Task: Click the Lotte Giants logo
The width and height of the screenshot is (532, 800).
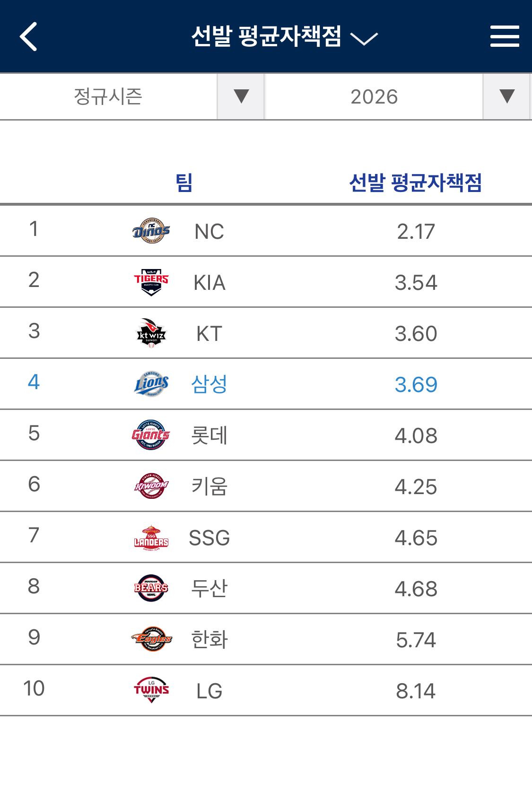Action: pos(151,435)
